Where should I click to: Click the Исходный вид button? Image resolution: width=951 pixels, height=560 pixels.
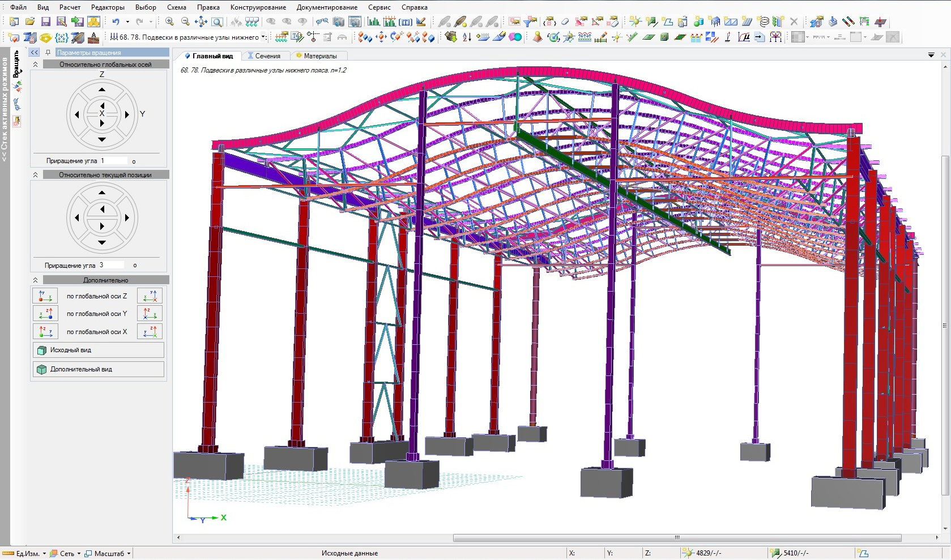point(99,350)
